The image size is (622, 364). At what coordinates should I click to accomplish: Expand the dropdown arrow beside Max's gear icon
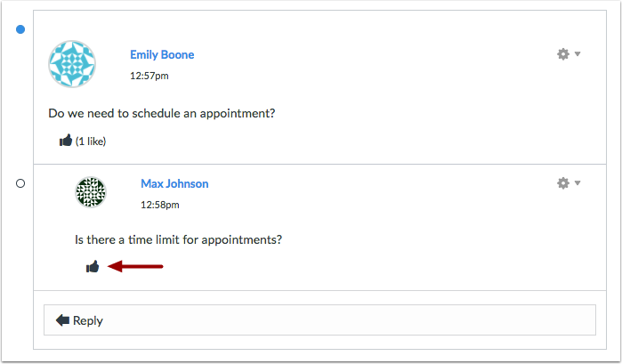tap(578, 183)
